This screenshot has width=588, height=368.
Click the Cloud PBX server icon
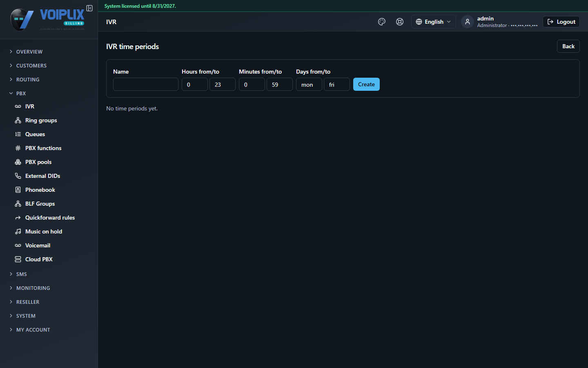18,259
